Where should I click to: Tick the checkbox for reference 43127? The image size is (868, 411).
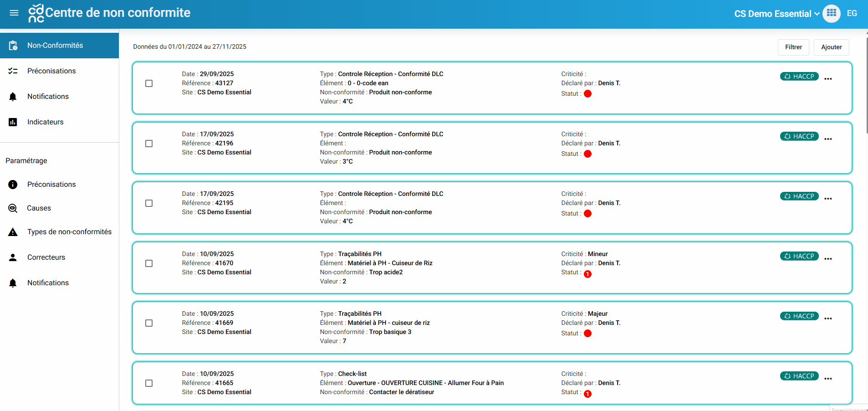click(149, 83)
